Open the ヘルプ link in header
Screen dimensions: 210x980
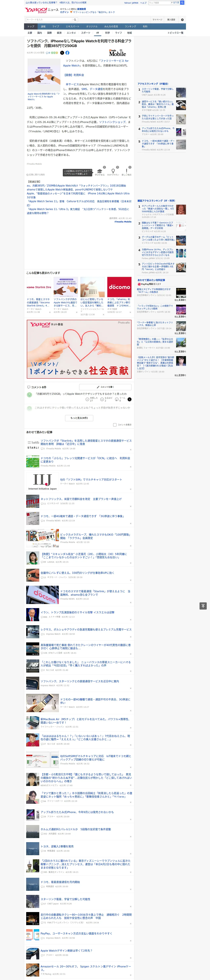(x=143, y=3)
